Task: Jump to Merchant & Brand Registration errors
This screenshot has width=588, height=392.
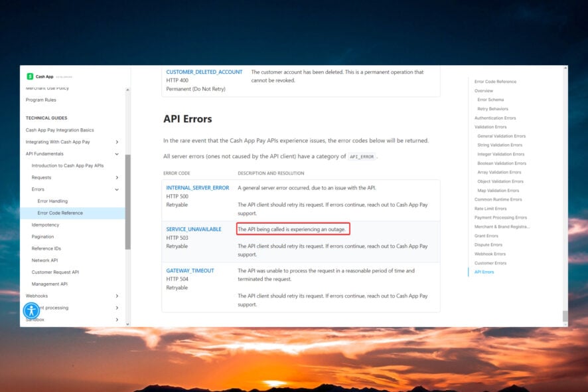Action: click(x=502, y=227)
